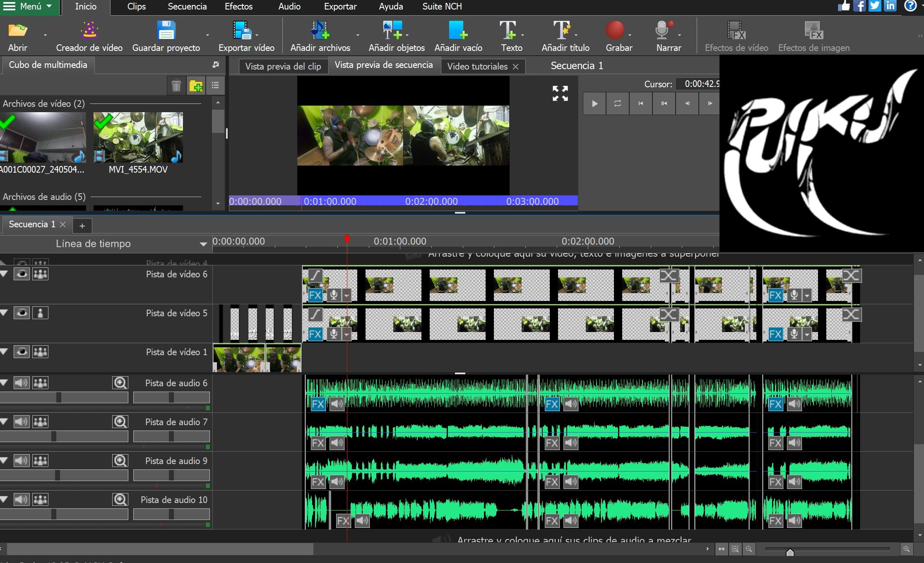Open FX on first Pista de audio 6 clip
Screen dimensions: 924x563
318,404
